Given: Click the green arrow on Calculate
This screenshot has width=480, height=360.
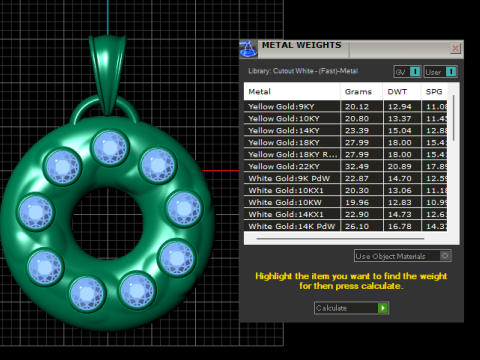Looking at the screenshot, I should tap(383, 308).
